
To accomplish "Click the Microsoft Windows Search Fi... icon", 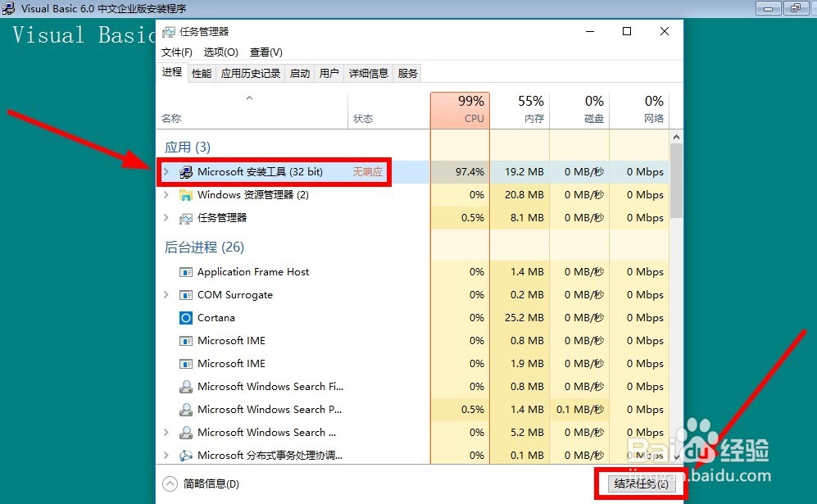I will click(x=185, y=387).
